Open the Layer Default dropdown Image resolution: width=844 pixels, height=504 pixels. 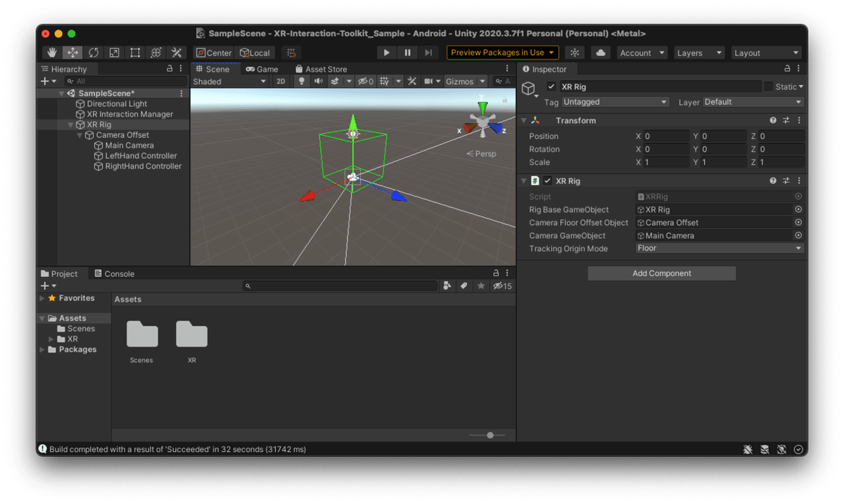(753, 102)
